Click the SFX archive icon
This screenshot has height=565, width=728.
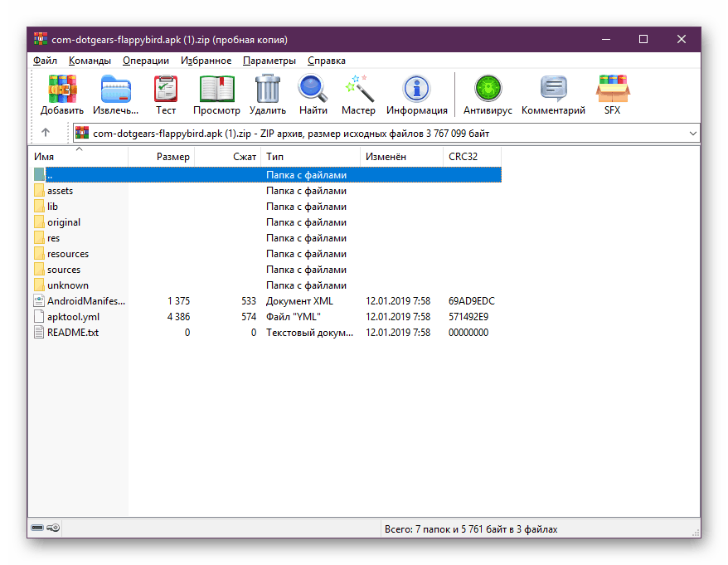coord(613,88)
